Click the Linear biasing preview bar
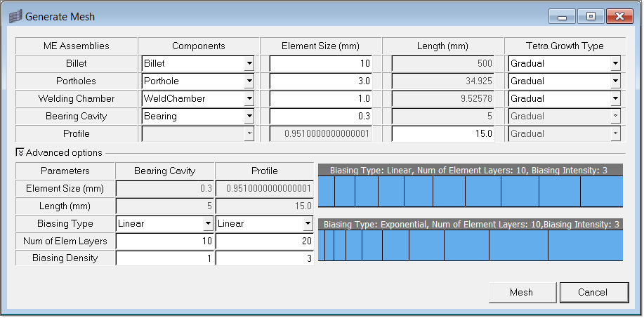The image size is (644, 318). click(x=471, y=191)
